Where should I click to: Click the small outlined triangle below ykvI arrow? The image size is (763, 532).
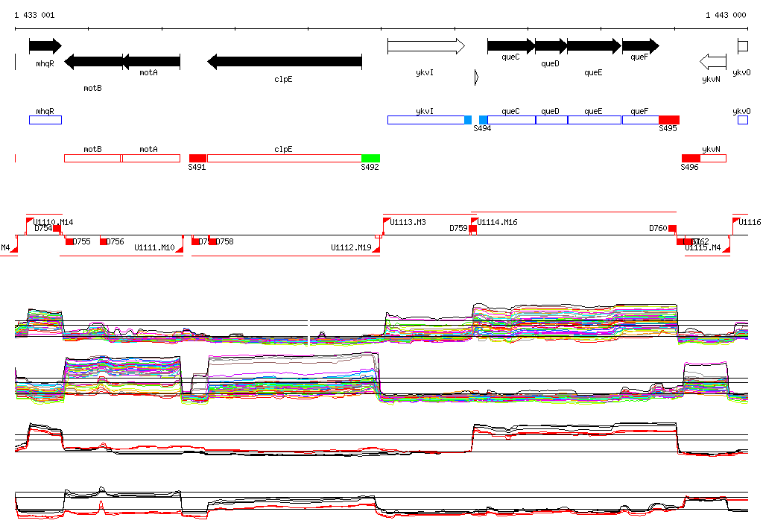(x=477, y=77)
